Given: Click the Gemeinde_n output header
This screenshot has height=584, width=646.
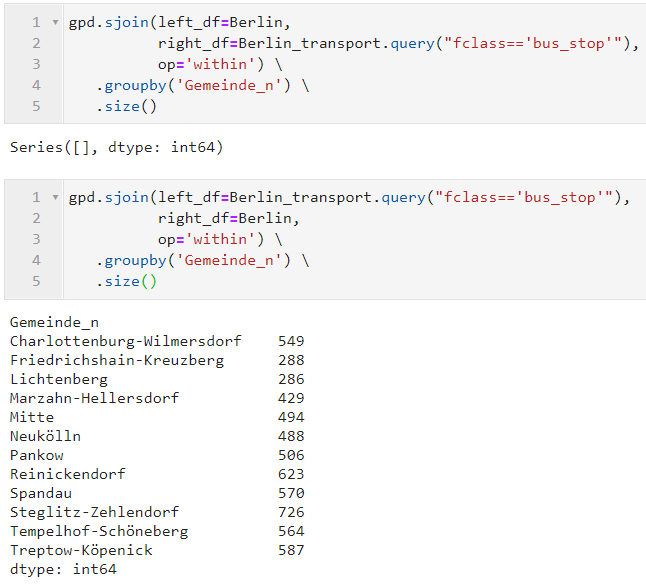Looking at the screenshot, I should click(54, 322).
